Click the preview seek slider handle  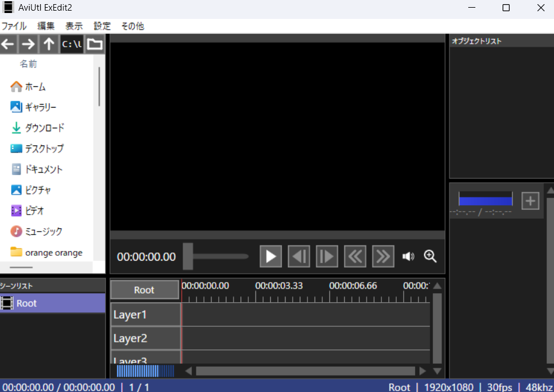pyautogui.click(x=188, y=256)
